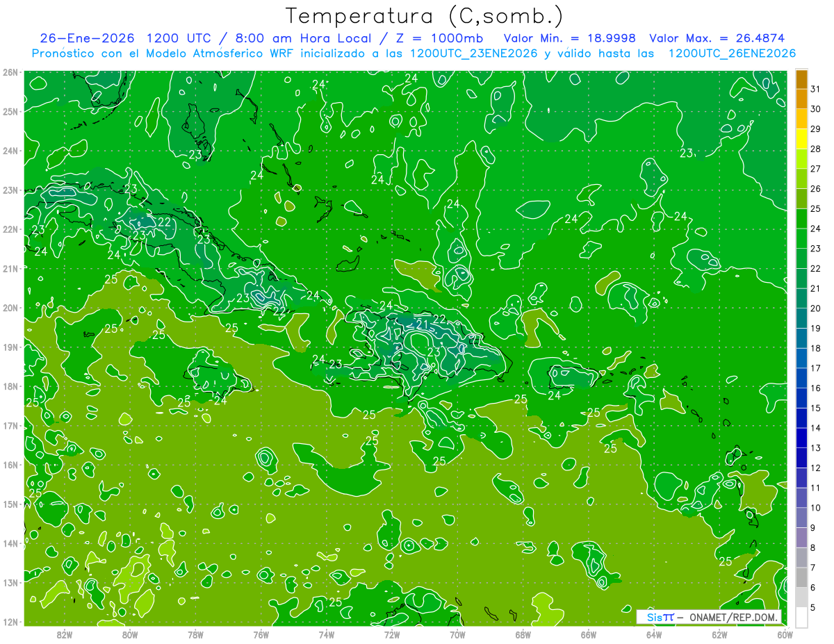Click the 26N latitude axis label
834x644 pixels.
pyautogui.click(x=10, y=72)
